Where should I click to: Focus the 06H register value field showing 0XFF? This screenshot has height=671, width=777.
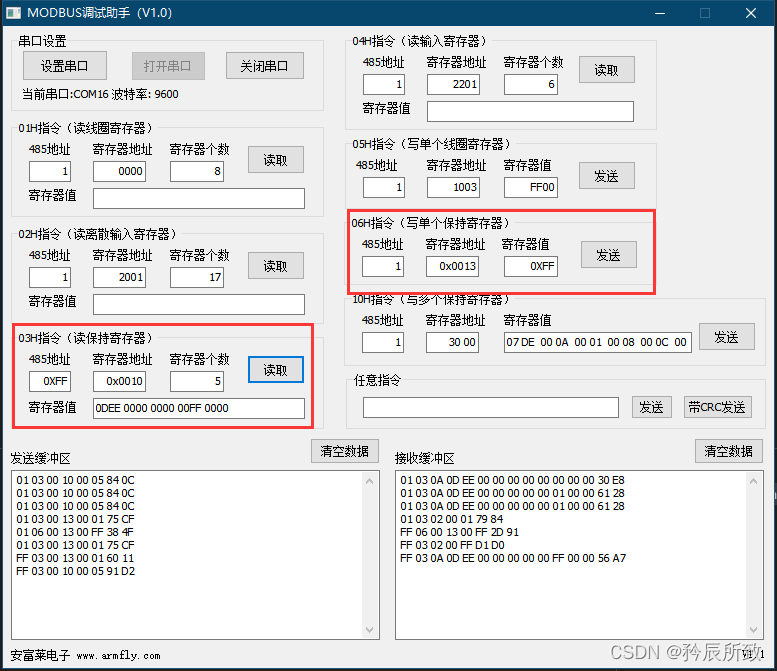click(531, 267)
